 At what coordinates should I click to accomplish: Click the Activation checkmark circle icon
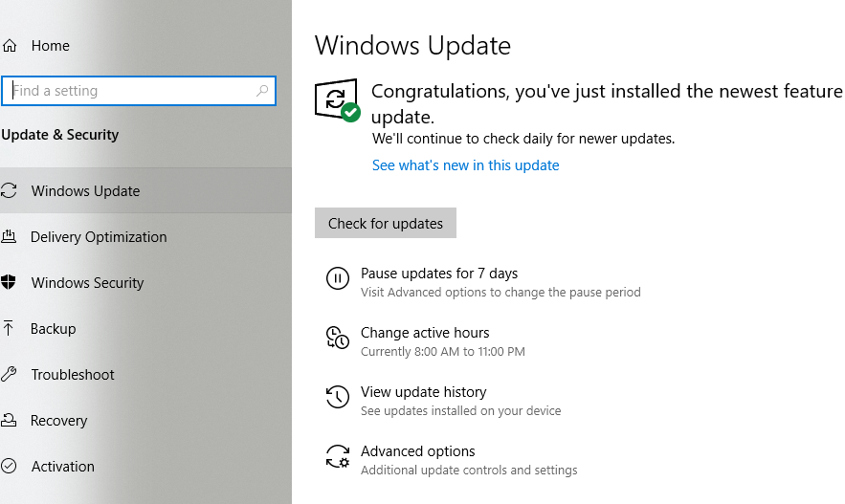pyautogui.click(x=9, y=466)
